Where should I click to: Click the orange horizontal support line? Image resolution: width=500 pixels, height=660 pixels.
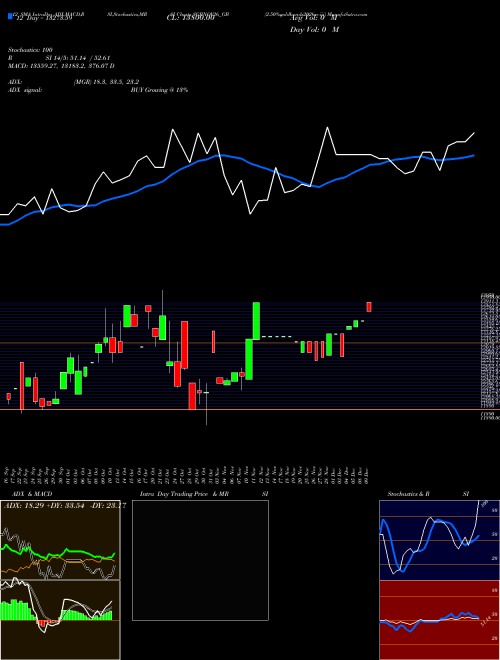[250, 409]
